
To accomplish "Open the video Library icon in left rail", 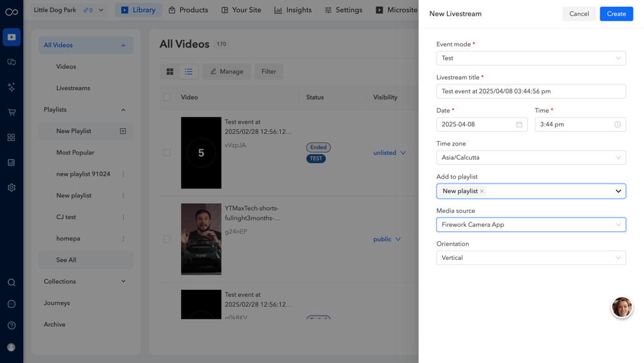I will 11,37.
